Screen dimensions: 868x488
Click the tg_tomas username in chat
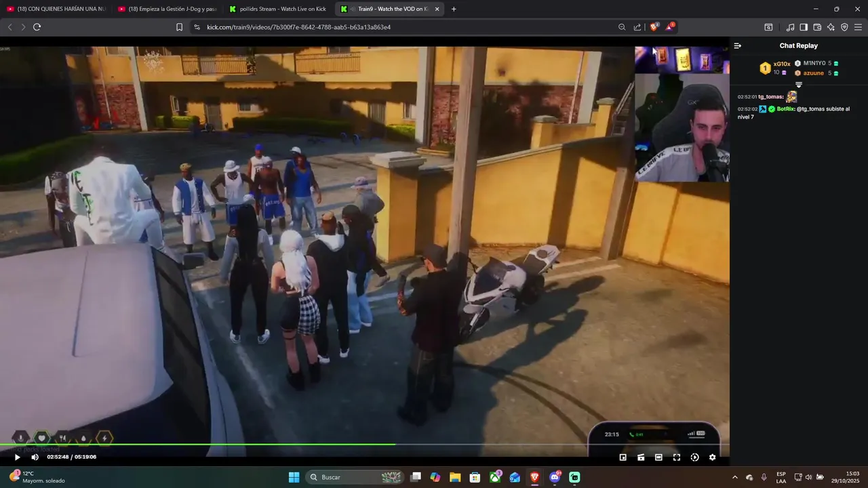770,97
